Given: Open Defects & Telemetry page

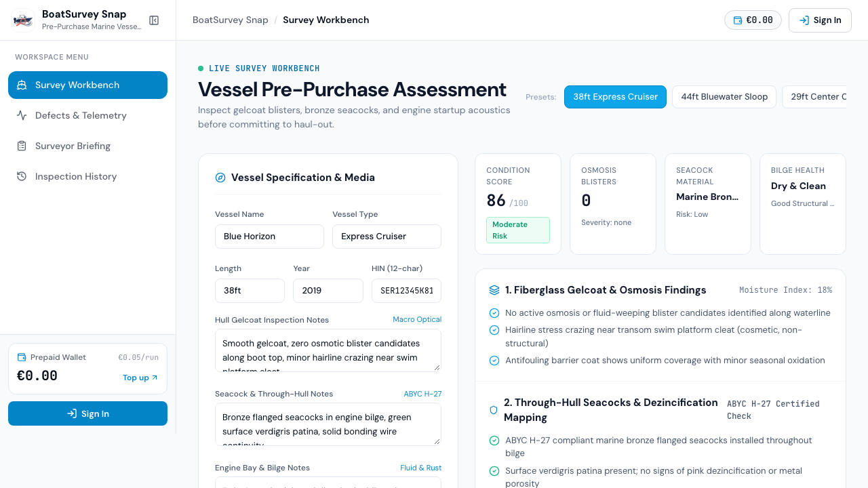Looking at the screenshot, I should 87,115.
